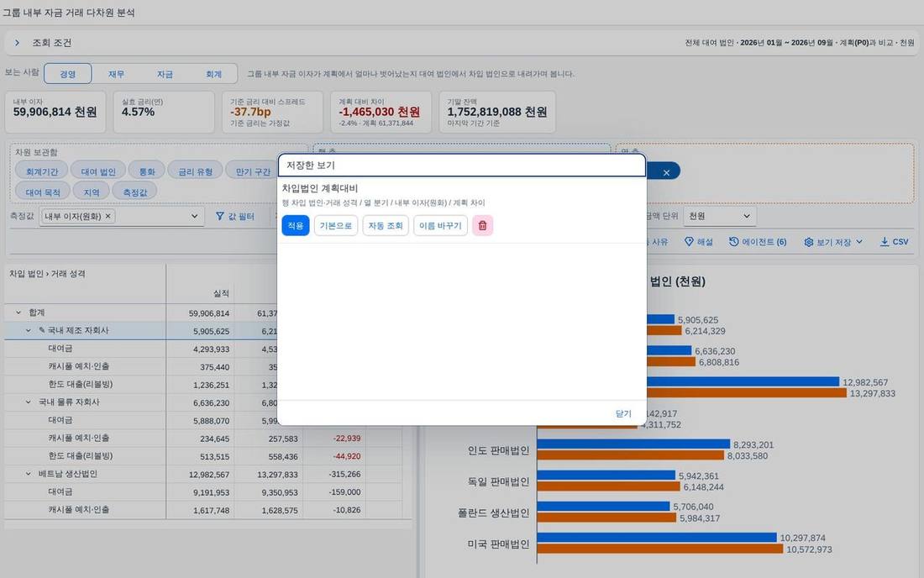Open the 값 필터 filter
The width and height of the screenshot is (924, 578).
click(235, 216)
